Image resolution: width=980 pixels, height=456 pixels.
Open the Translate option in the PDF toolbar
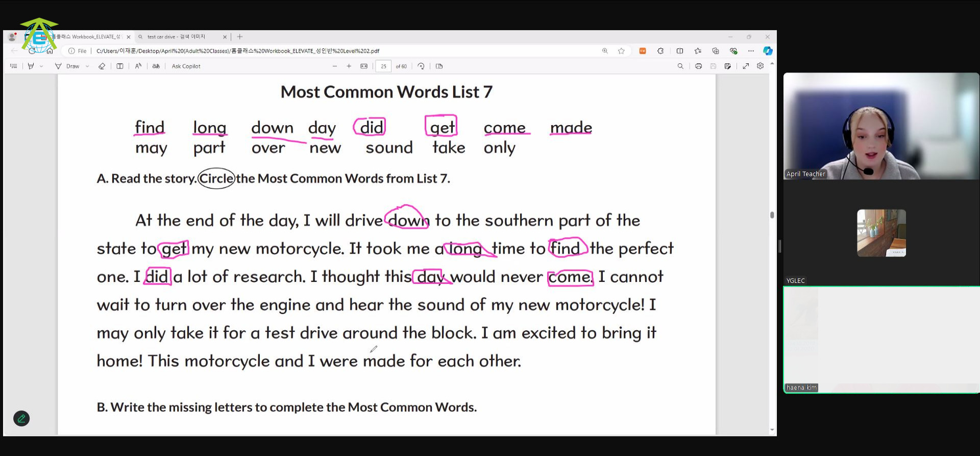pos(156,66)
